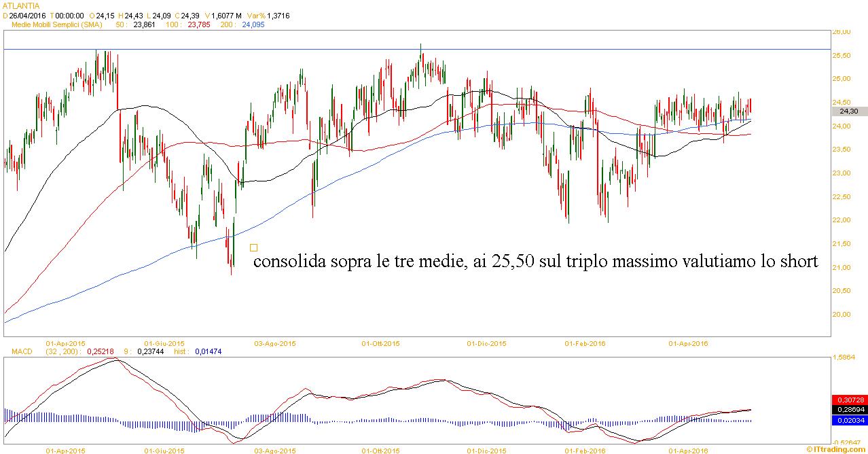The width and height of the screenshot is (868, 454).
Task: Click the Var% value 1,3716
Action: [276, 15]
